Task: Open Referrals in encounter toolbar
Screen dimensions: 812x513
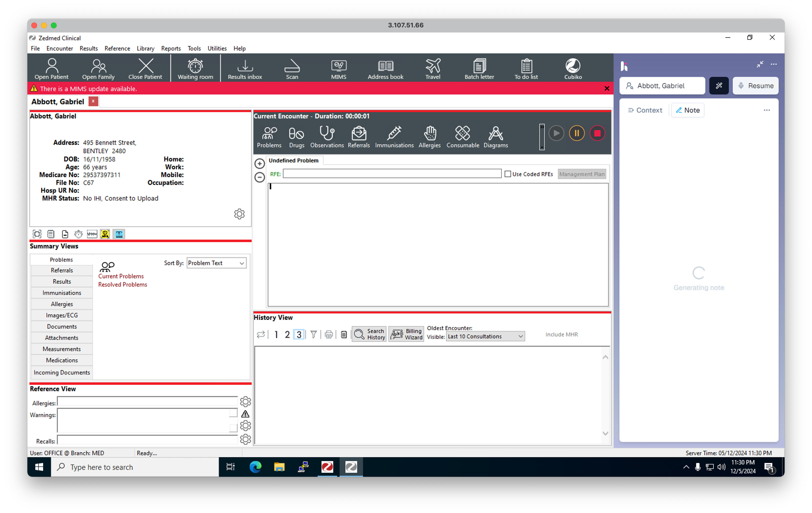Action: click(359, 137)
